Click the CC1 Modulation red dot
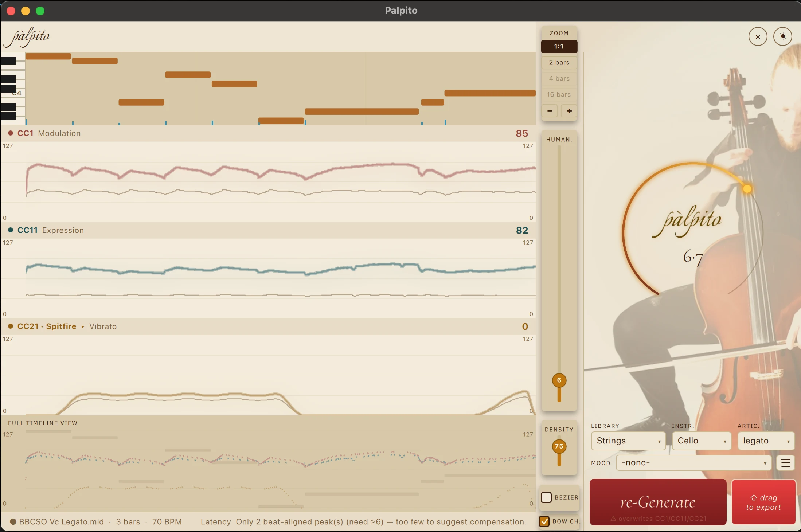 pos(11,133)
